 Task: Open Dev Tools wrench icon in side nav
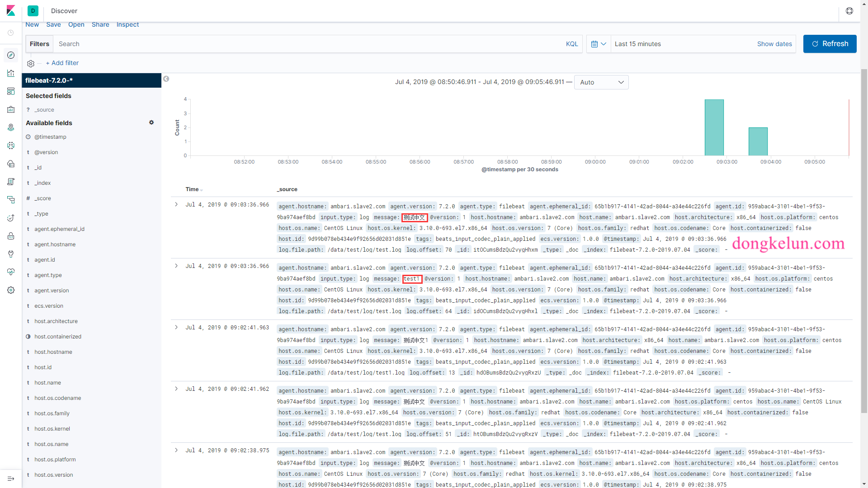coord(11,254)
